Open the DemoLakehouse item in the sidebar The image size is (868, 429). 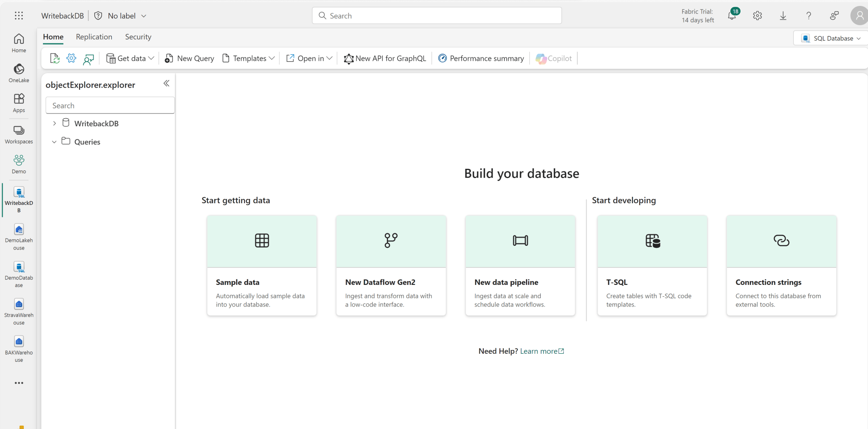point(19,236)
